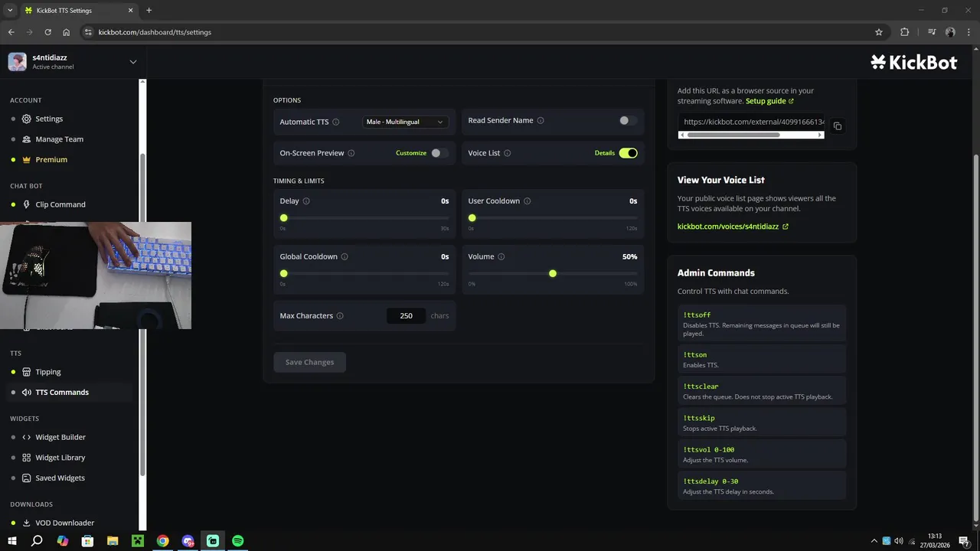
Task: Open Chrome from the taskbar
Action: [x=162, y=540]
